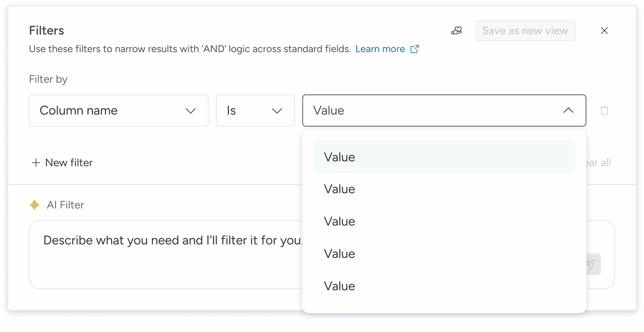Expand the Is operator dropdown

[255, 111]
